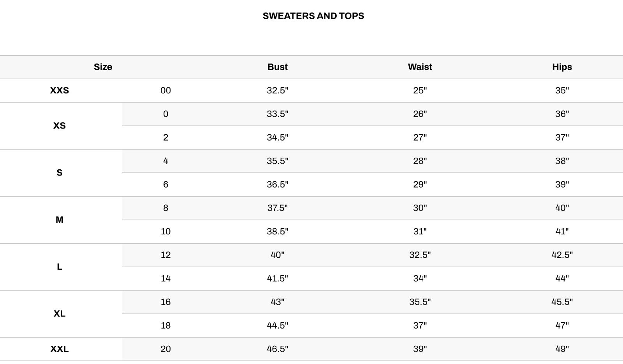Click the Size column header
Image resolution: width=623 pixels, height=364 pixels.
tap(103, 67)
